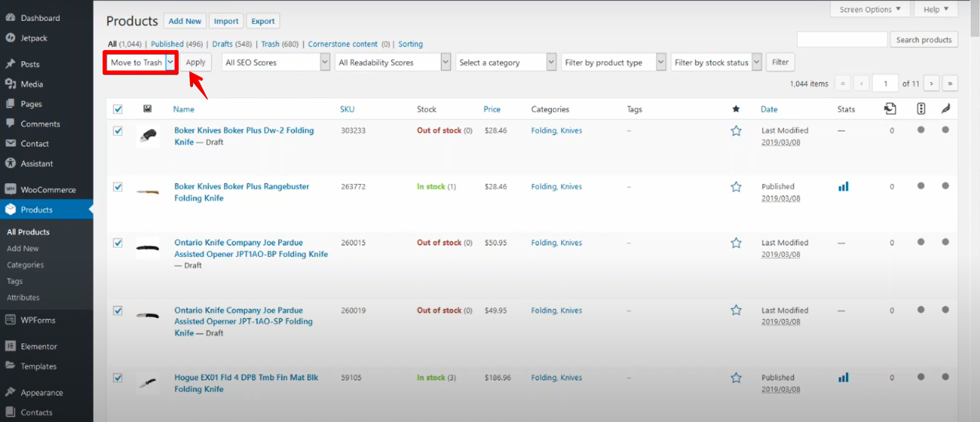The height and width of the screenshot is (422, 980).
Task: Open stats bar chart for Hogue EX01 knife
Action: coord(843,378)
